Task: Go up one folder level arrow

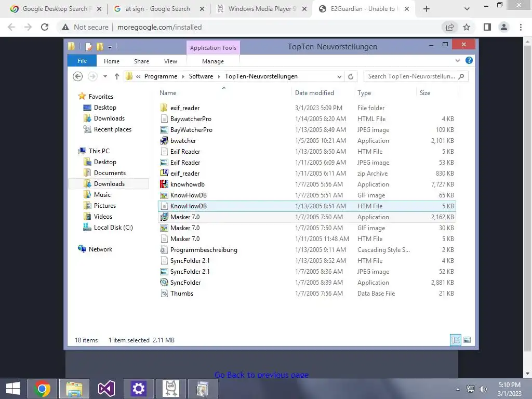Action: tap(117, 76)
